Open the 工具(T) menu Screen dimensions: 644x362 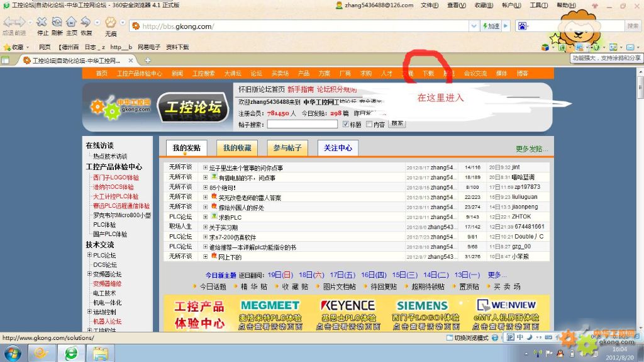pyautogui.click(x=538, y=5)
